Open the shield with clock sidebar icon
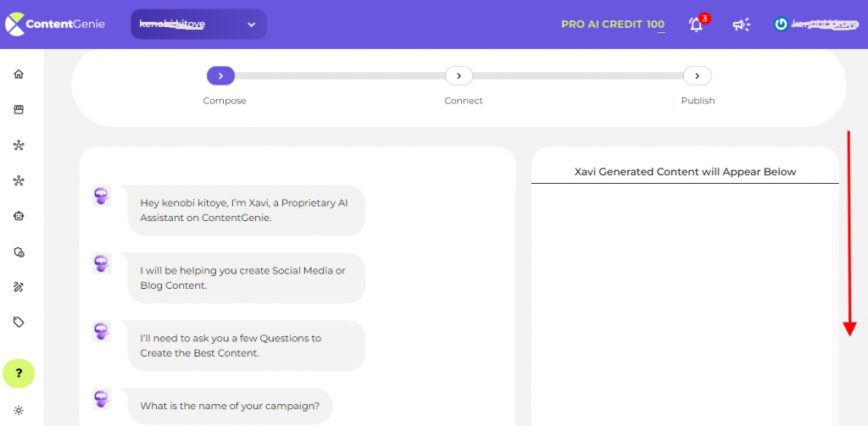The image size is (868, 426). [x=19, y=252]
